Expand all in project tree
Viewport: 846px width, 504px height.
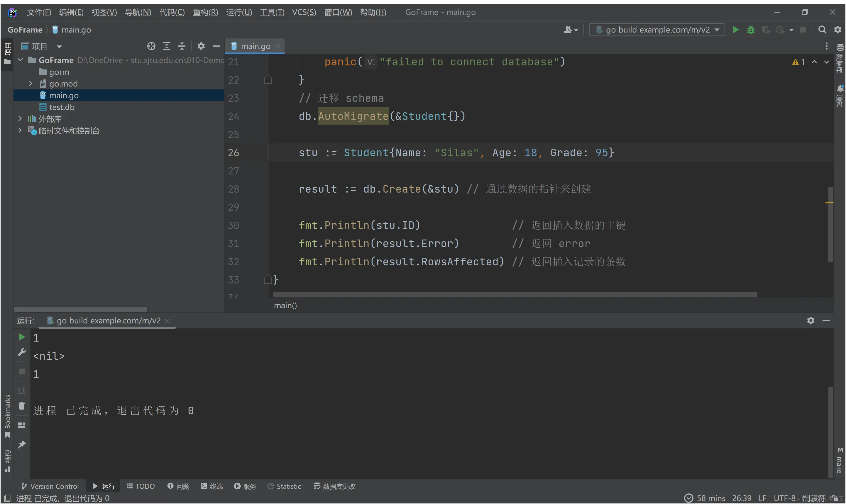tap(167, 46)
